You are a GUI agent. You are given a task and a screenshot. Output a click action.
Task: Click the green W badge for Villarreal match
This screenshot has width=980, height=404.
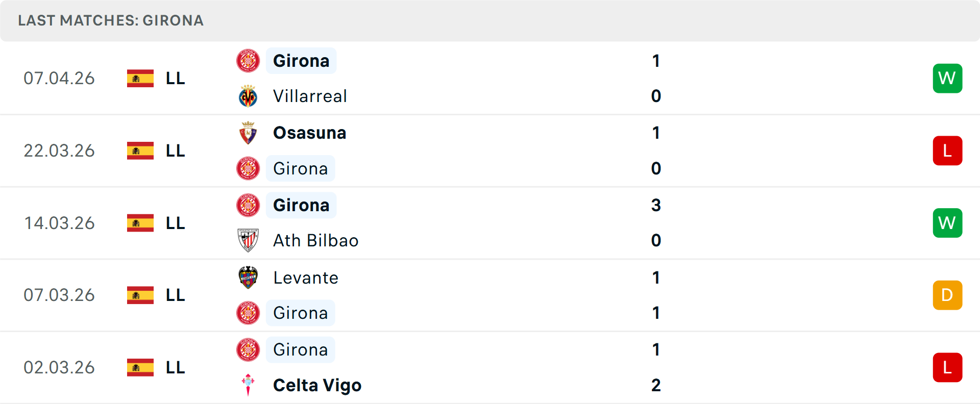(x=947, y=79)
